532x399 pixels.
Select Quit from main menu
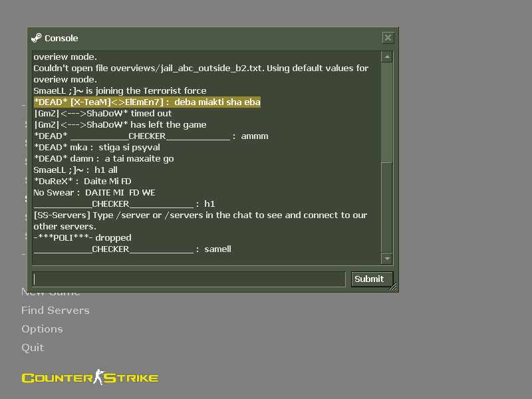tap(33, 348)
